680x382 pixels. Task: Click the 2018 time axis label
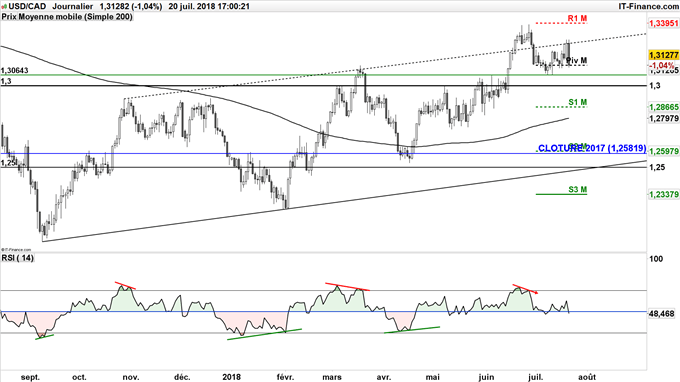coord(232,377)
